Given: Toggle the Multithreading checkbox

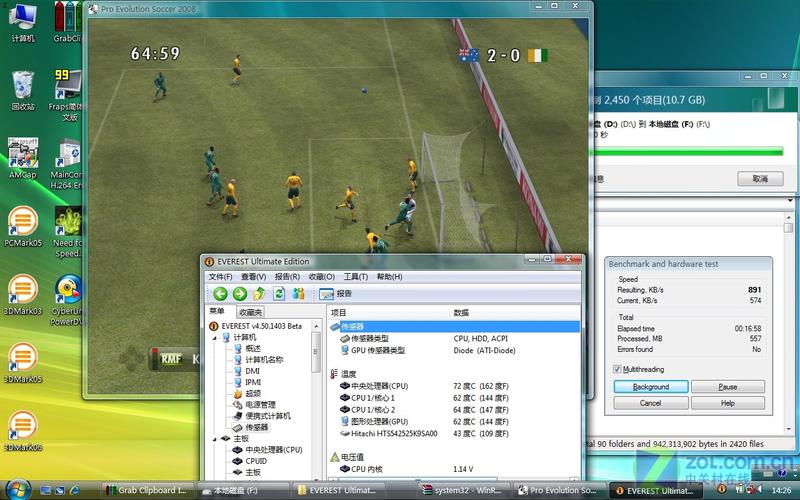Looking at the screenshot, I should pyautogui.click(x=617, y=369).
